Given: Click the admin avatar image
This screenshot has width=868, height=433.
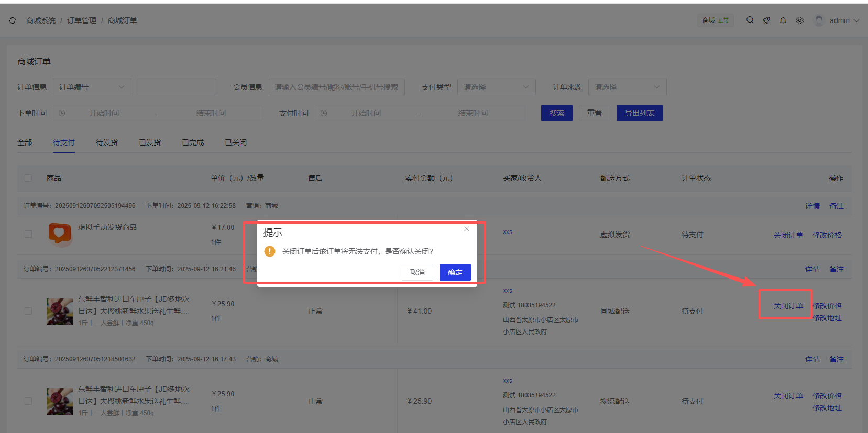Looking at the screenshot, I should click(x=819, y=20).
